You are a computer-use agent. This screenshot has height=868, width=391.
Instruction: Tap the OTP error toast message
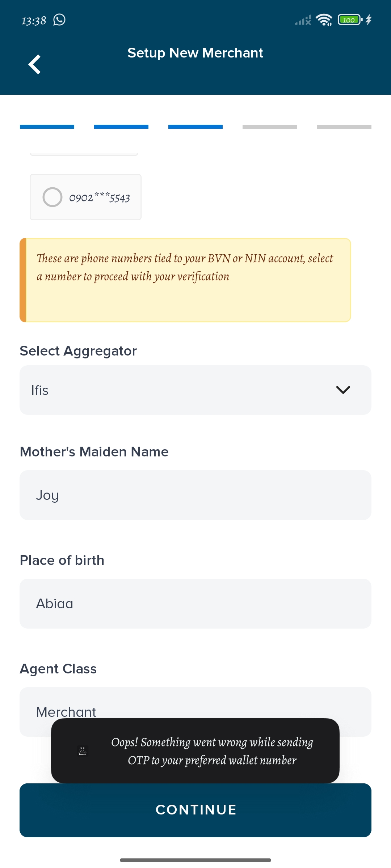click(212, 751)
